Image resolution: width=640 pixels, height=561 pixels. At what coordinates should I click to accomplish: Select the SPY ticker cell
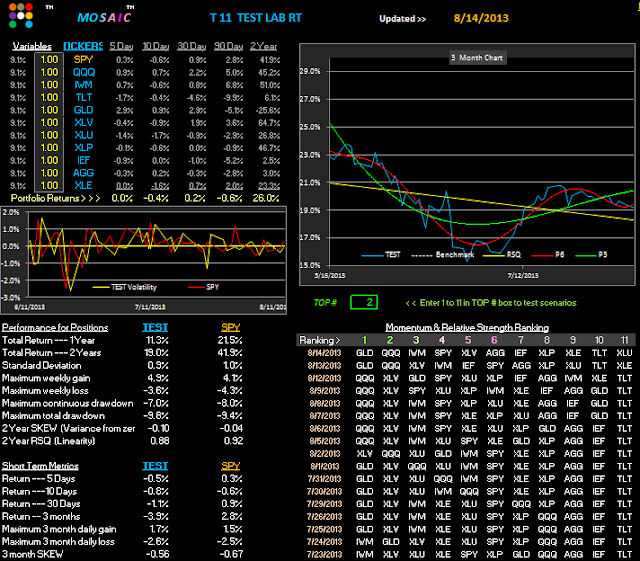(x=83, y=60)
